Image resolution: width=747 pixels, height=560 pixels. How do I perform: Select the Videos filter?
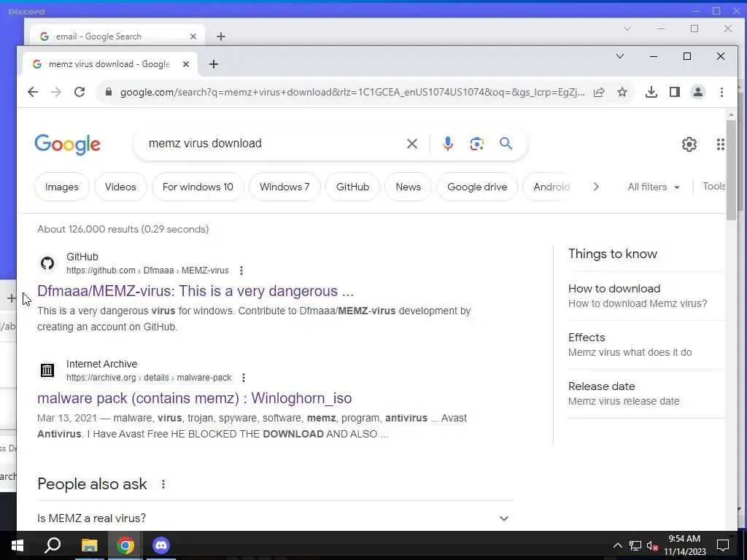click(120, 187)
